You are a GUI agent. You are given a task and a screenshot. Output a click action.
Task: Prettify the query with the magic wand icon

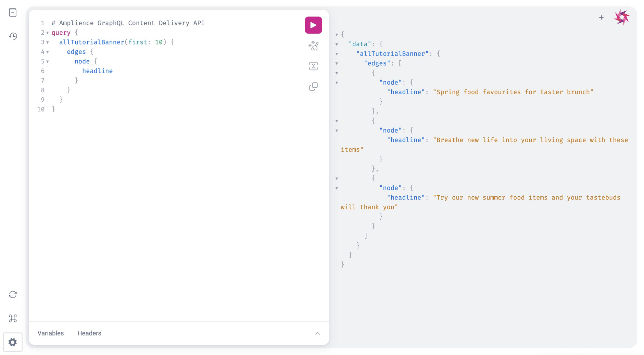pos(313,46)
